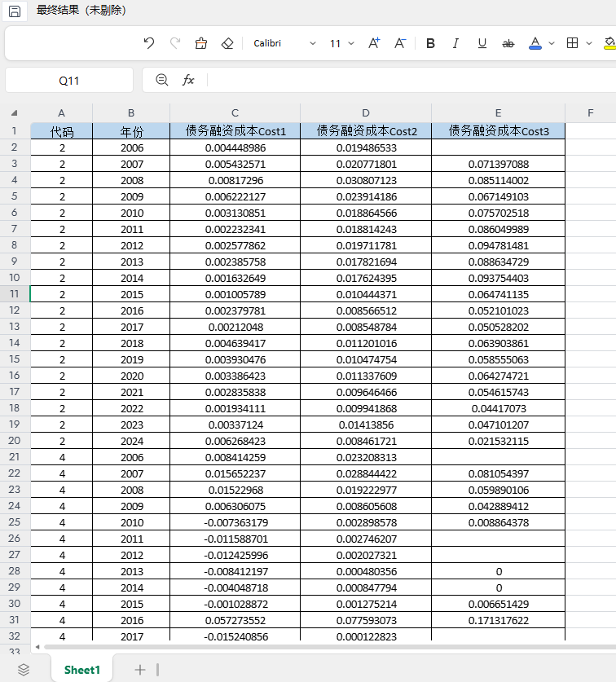Click cell with value 0.171317622
The height and width of the screenshot is (682, 616).
(x=499, y=620)
